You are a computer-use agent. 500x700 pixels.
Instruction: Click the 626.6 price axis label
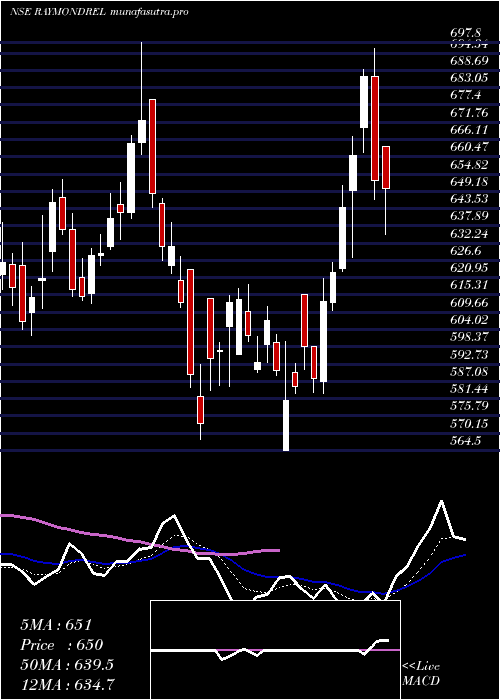pyautogui.click(x=465, y=251)
